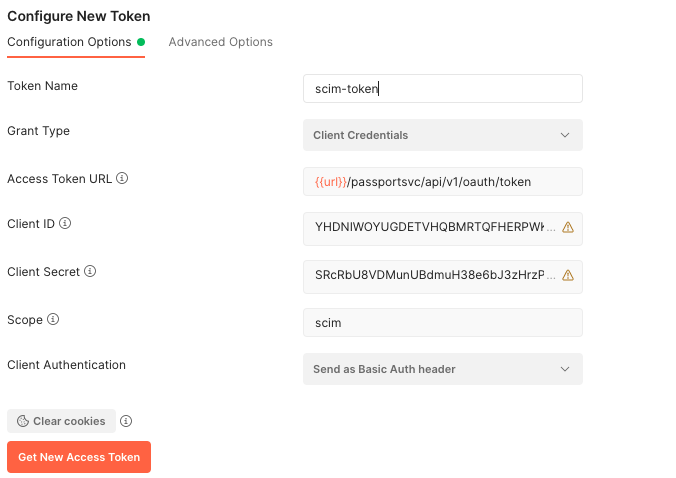The image size is (676, 478).
Task: Select the Configuration Options tab
Action: (69, 42)
